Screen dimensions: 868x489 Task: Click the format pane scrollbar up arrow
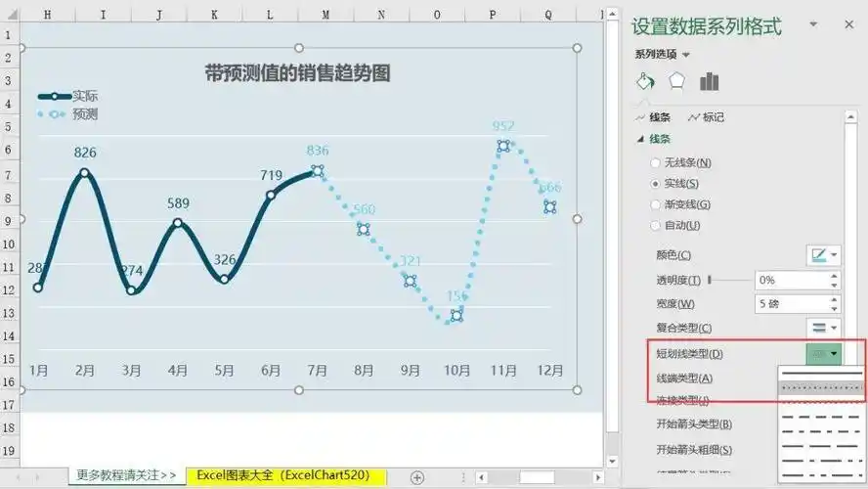[850, 116]
